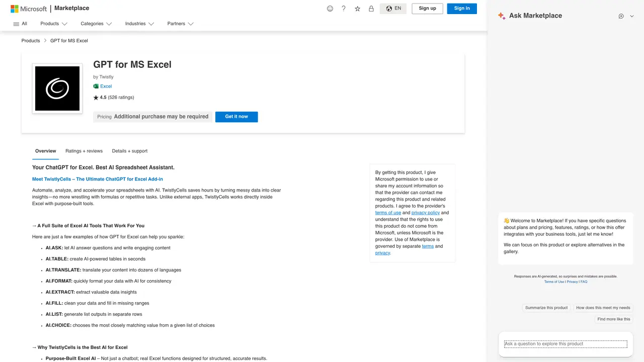
Task: Click the AI.FILL: list item text
Action: 98,303
